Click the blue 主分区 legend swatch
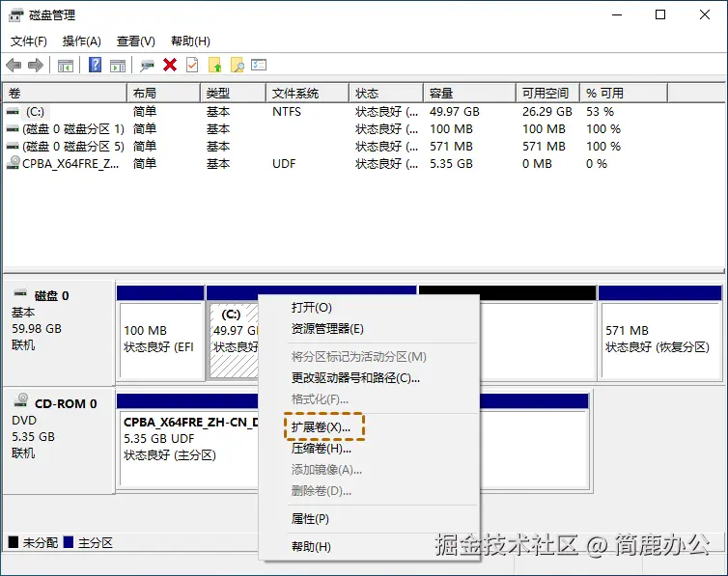Image resolution: width=728 pixels, height=576 pixels. pos(69,542)
